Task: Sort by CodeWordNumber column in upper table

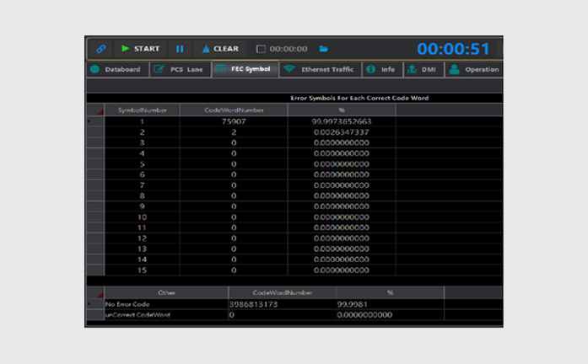Action: (x=234, y=110)
